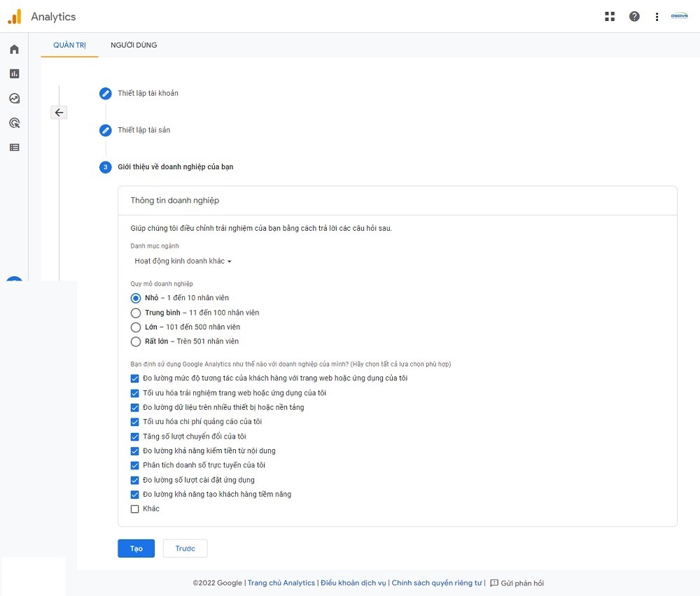This screenshot has width=700, height=596.
Task: Click Gửi phản hồi in the footer
Action: click(521, 582)
